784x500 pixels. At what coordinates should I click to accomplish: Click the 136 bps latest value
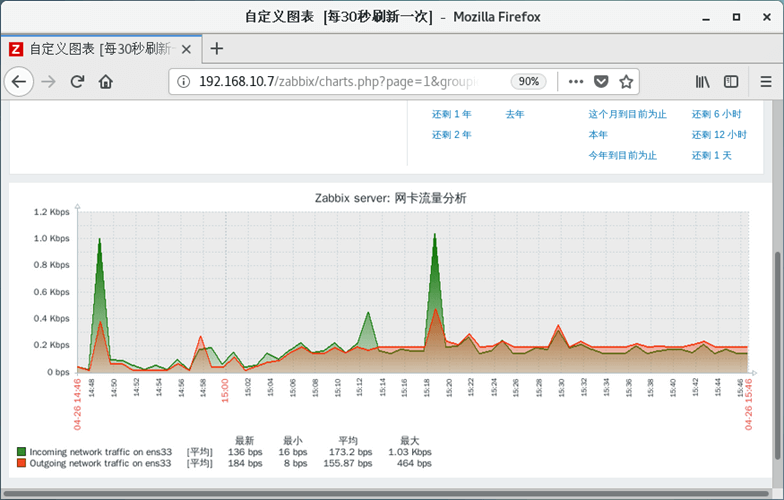point(245,452)
